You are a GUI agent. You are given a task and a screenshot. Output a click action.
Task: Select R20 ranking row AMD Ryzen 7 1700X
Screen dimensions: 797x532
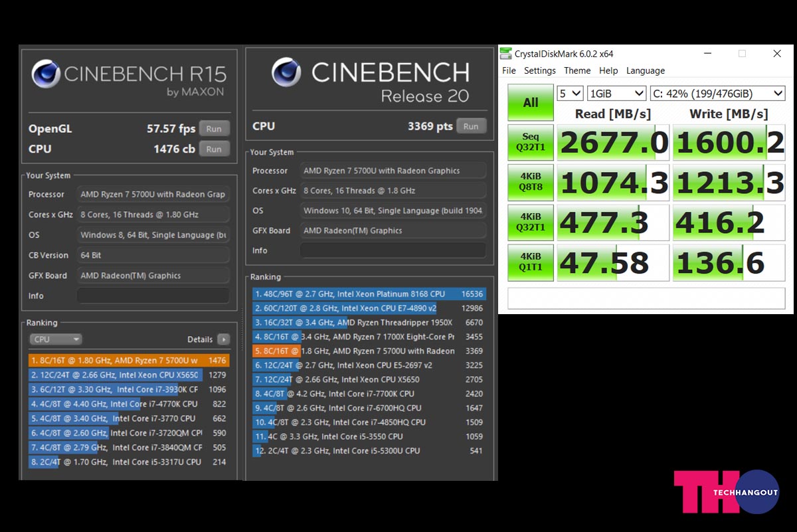tap(369, 337)
